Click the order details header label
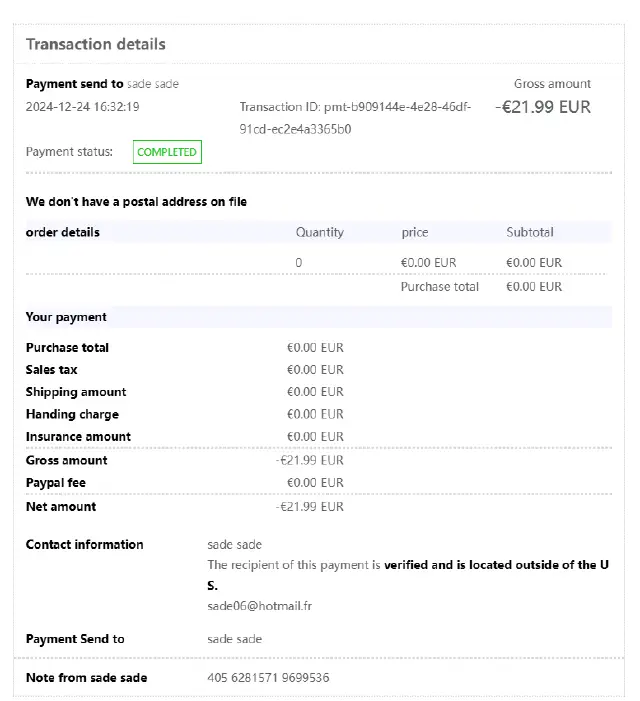Image resolution: width=640 pixels, height=701 pixels. pos(63,232)
